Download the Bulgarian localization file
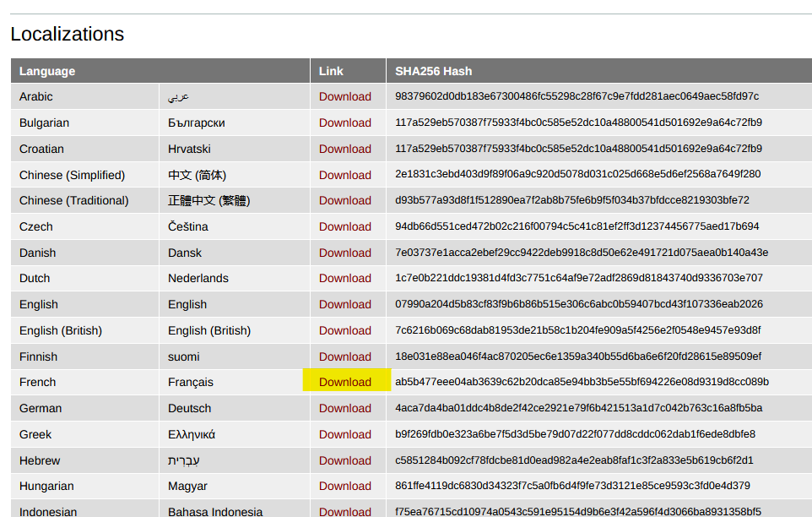Viewport: 812px width, 517px height. pos(344,122)
